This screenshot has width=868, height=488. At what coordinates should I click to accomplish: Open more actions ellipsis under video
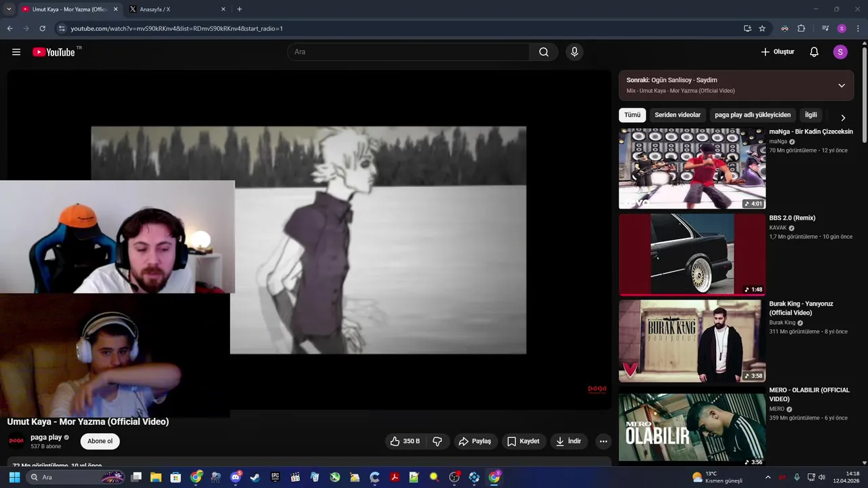coord(604,441)
